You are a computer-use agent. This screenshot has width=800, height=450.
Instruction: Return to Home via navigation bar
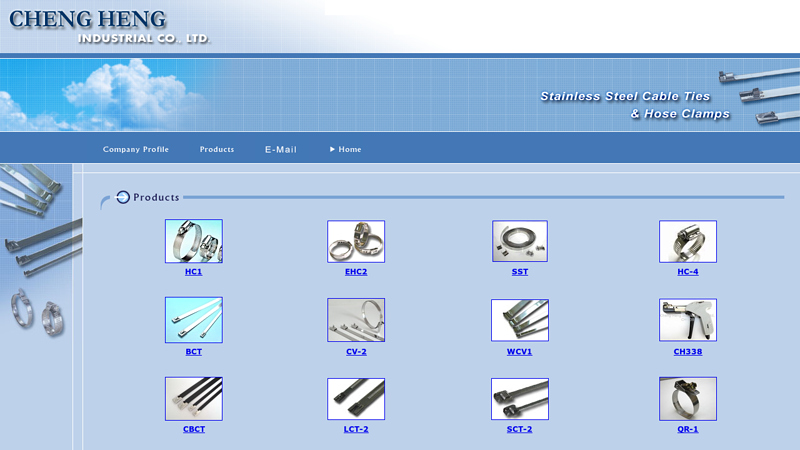[345, 149]
